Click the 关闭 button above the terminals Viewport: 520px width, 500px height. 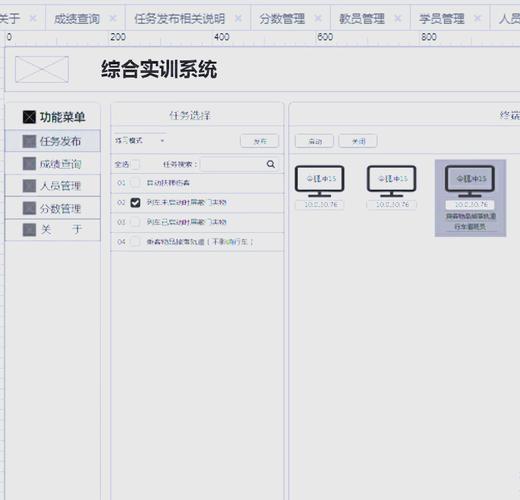click(358, 141)
